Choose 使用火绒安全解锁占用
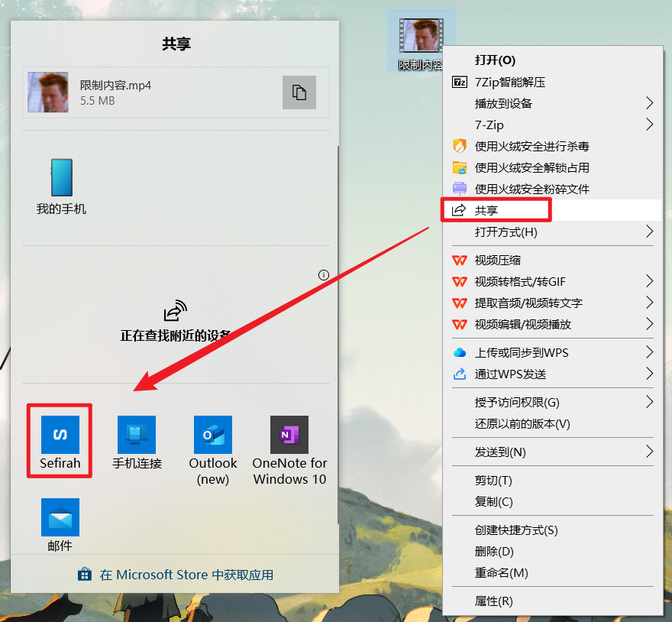Image resolution: width=672 pixels, height=622 pixels. tap(552, 167)
